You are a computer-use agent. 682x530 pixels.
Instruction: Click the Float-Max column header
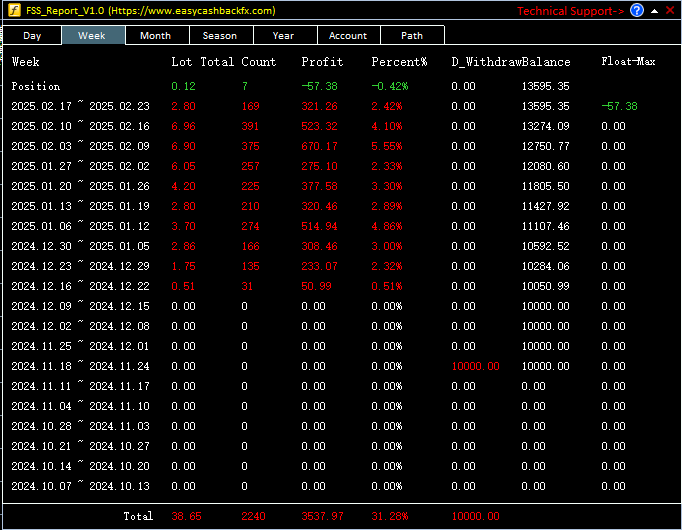coord(628,61)
